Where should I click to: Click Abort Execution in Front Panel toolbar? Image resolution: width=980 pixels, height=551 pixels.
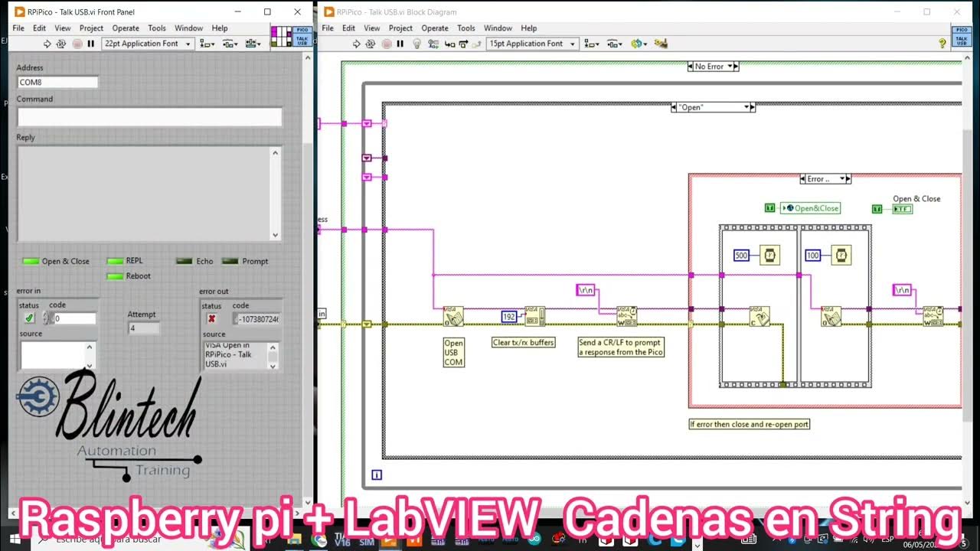pos(77,44)
